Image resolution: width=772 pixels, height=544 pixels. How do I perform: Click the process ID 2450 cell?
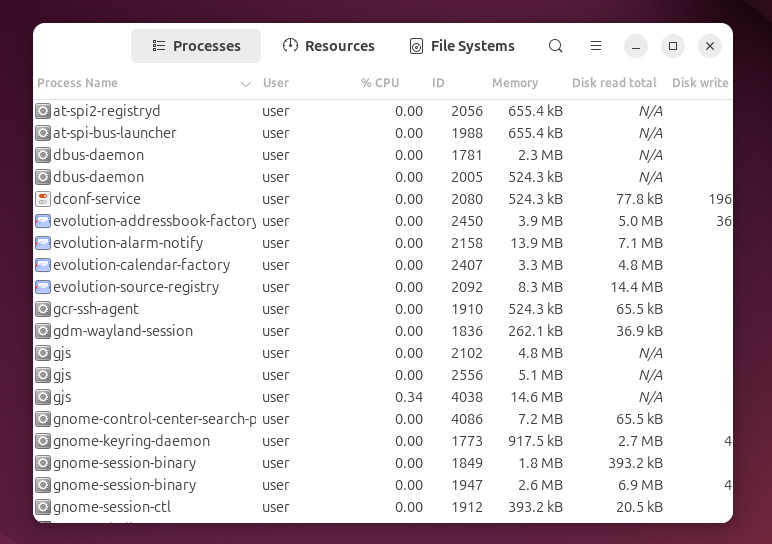pos(467,221)
